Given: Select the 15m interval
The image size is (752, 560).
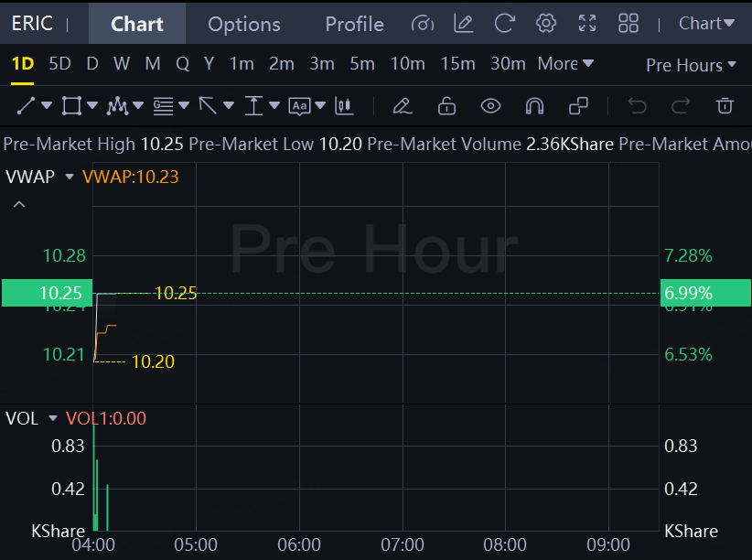Looking at the screenshot, I should [457, 63].
